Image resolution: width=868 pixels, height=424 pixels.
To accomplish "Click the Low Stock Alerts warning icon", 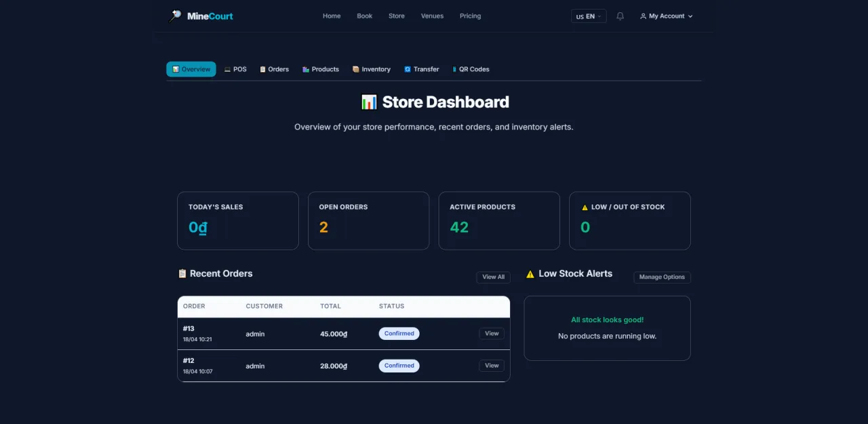I will 530,274.
